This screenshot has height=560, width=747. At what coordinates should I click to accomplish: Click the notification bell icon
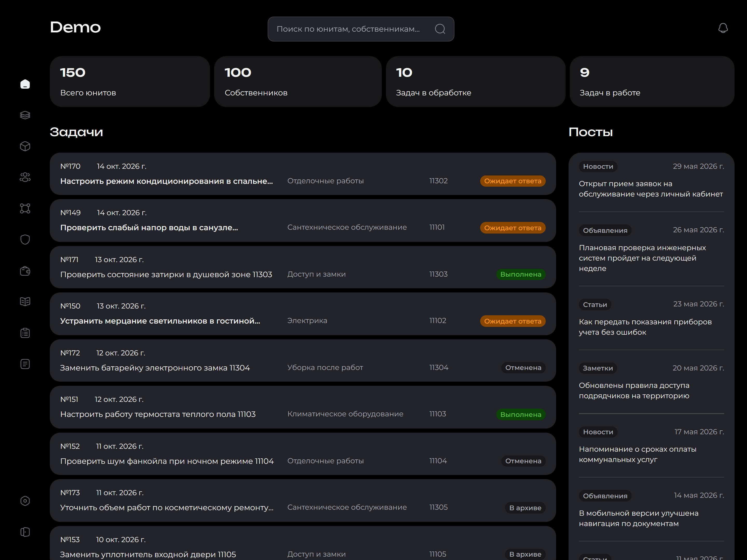(x=723, y=28)
